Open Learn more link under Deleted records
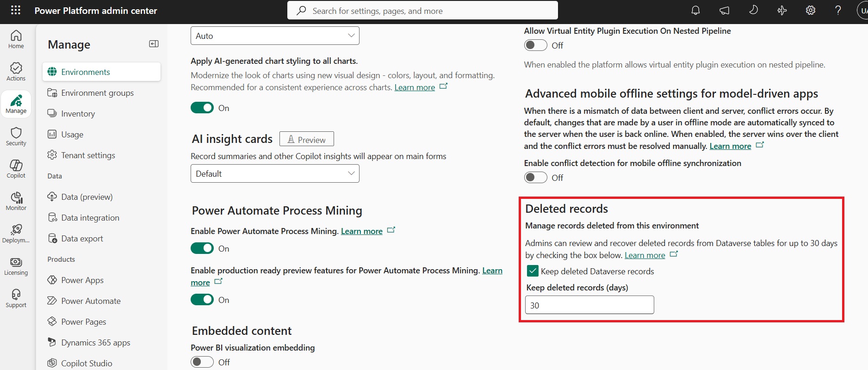868x370 pixels. 645,255
